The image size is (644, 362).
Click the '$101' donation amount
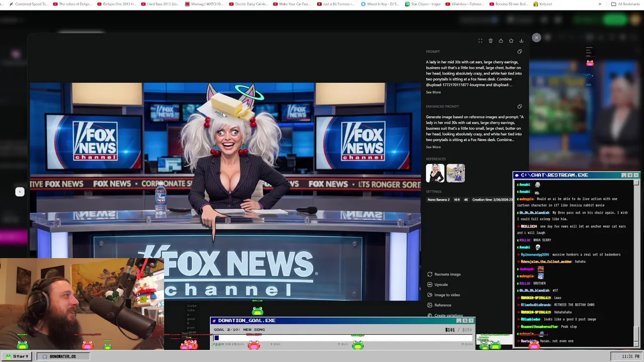coord(450,330)
